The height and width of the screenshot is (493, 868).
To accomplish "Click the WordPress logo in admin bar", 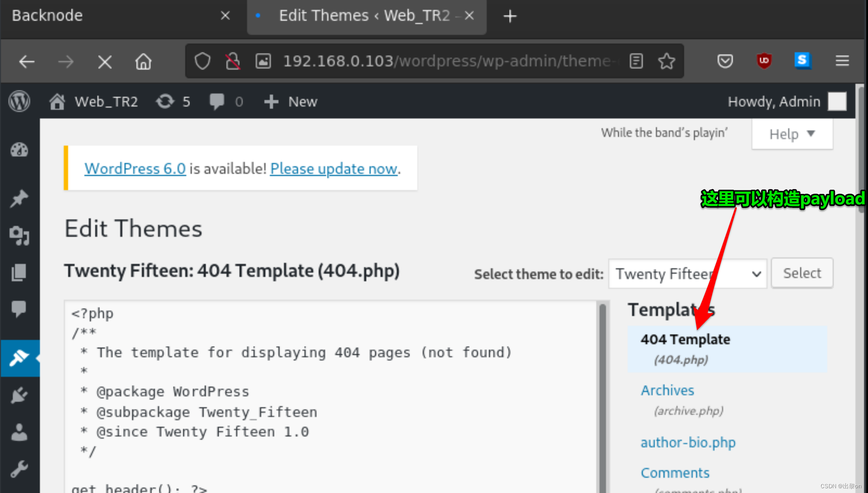I will (x=20, y=101).
